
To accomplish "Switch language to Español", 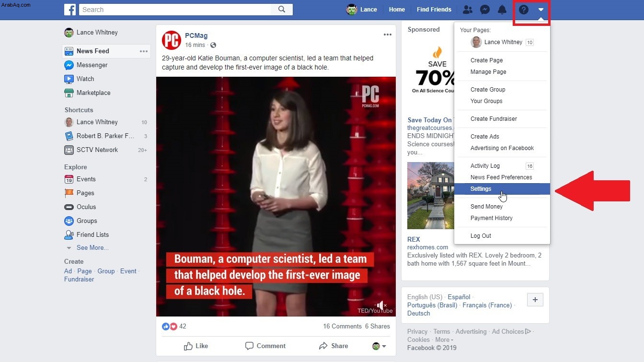I will point(459,297).
